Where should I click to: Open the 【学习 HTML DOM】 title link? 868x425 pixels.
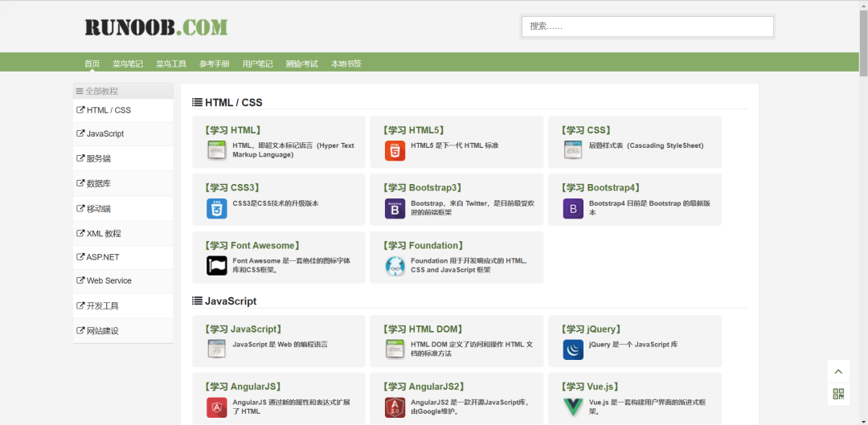(424, 329)
